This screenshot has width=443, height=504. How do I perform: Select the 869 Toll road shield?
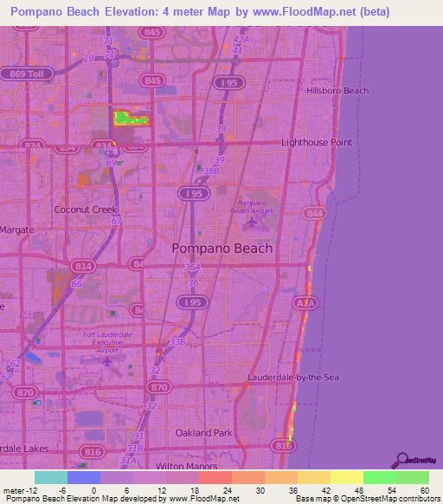click(x=27, y=74)
